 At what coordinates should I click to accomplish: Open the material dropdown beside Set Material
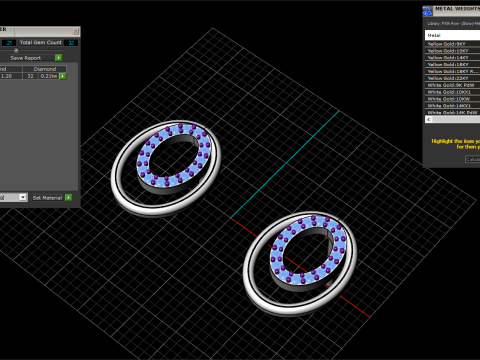(23, 197)
